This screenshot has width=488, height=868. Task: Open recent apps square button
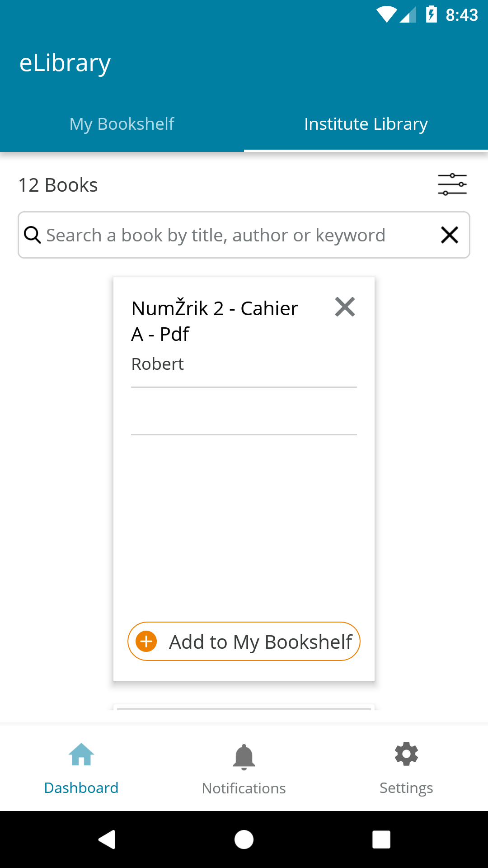coord(381,840)
